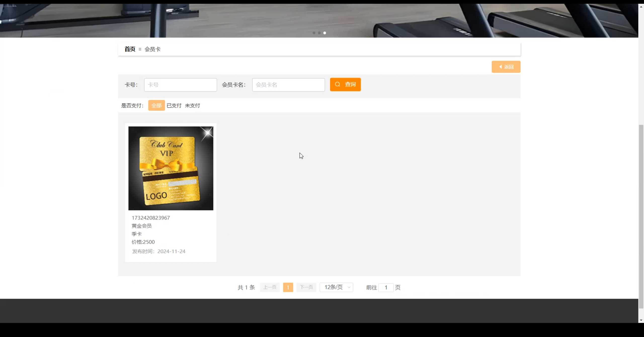Select 全部 payment filter
Screen dimensions: 644x337
click(x=156, y=105)
